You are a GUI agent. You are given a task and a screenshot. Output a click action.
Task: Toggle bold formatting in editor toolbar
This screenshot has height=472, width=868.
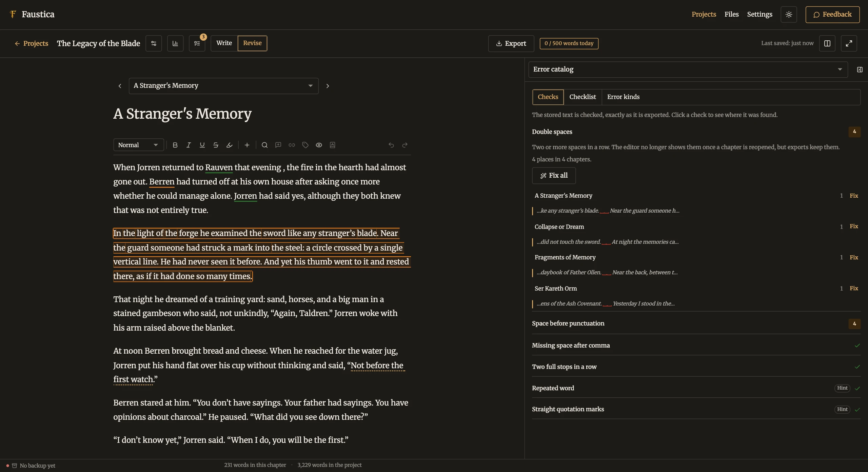coord(175,145)
